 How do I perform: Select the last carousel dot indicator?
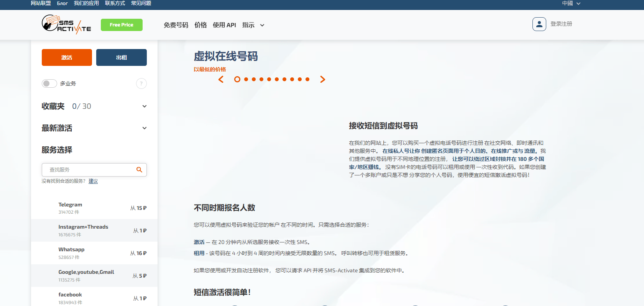307,79
